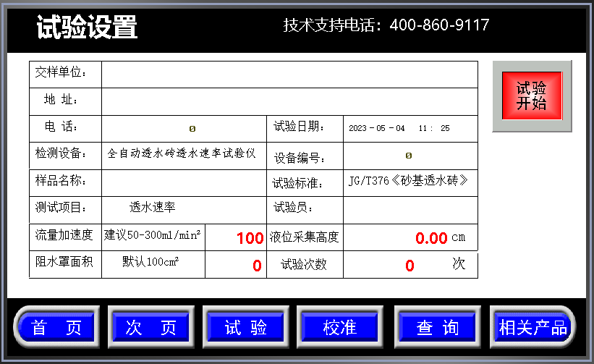Click the 样品名称 sample name field
Image resolution: width=594 pixels, height=364 pixels.
pyautogui.click(x=184, y=182)
